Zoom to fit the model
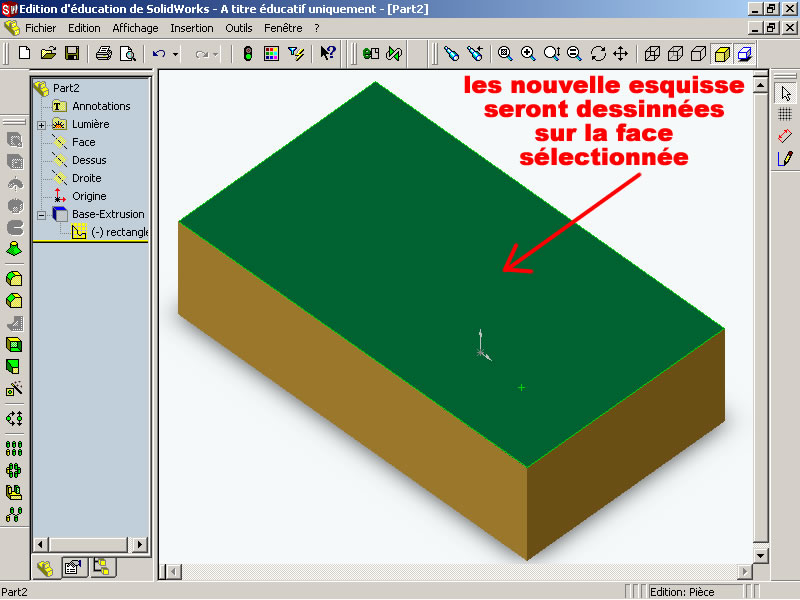This screenshot has height=600, width=800. pos(505,53)
